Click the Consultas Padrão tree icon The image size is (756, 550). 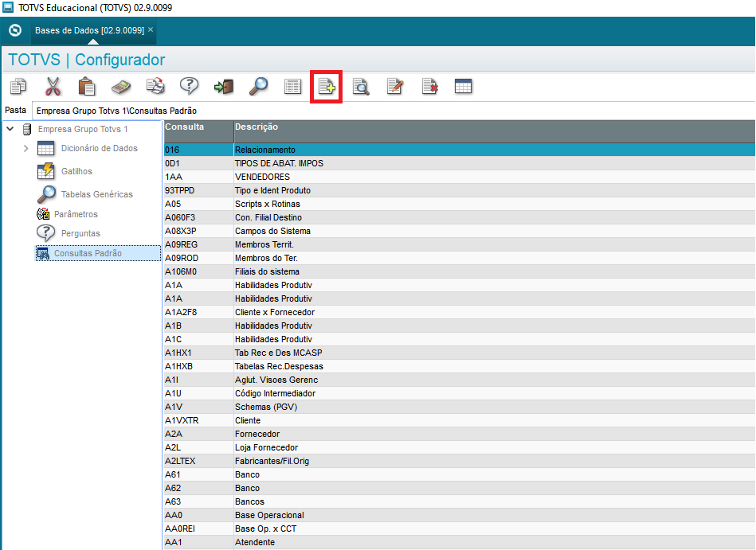coord(43,253)
